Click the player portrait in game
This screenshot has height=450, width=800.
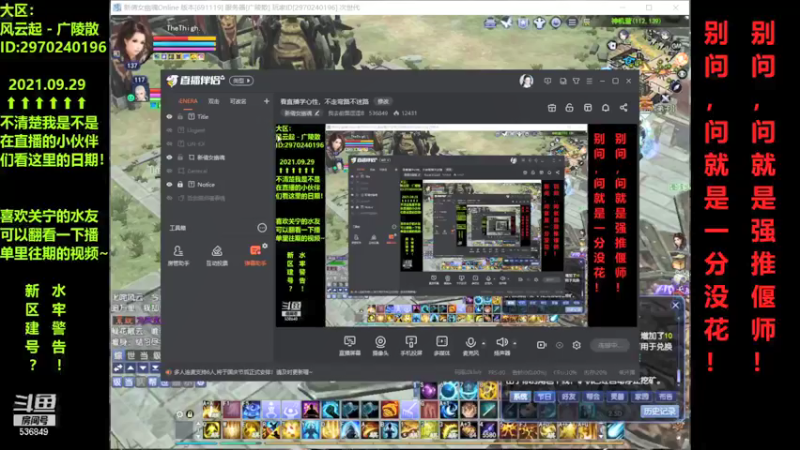click(x=132, y=41)
